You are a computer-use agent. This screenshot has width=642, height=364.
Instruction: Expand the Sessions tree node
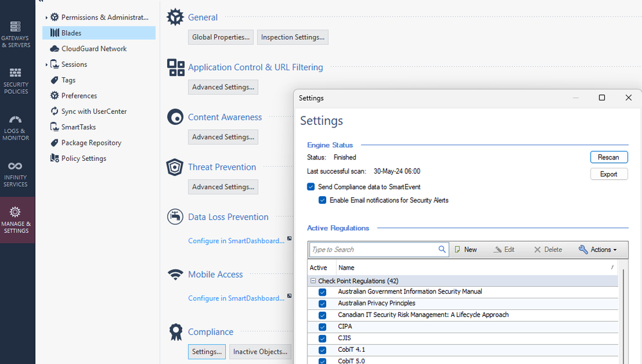46,65
